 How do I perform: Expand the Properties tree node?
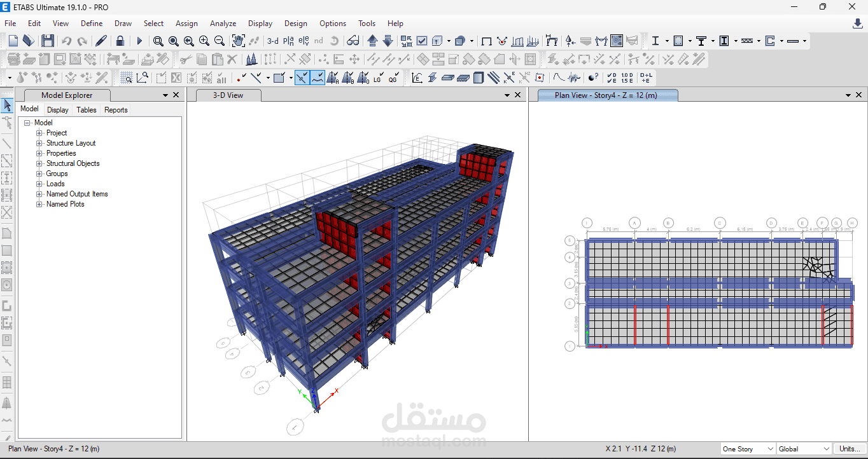pyautogui.click(x=39, y=153)
